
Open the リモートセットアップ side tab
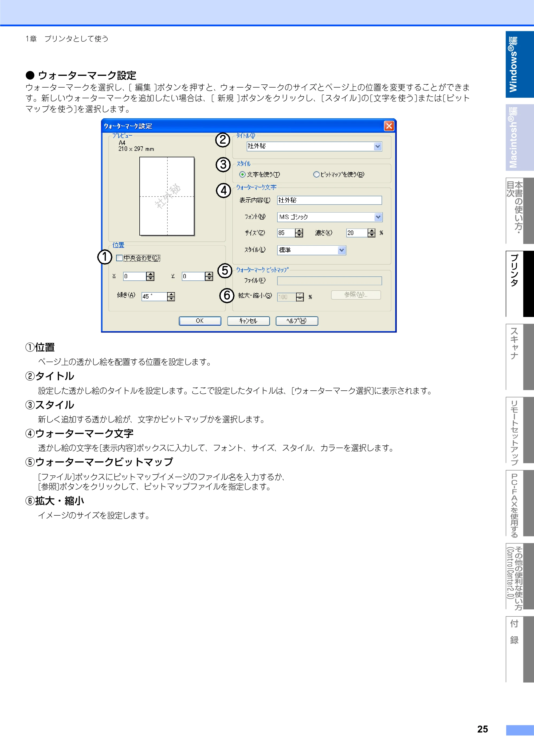520,430
